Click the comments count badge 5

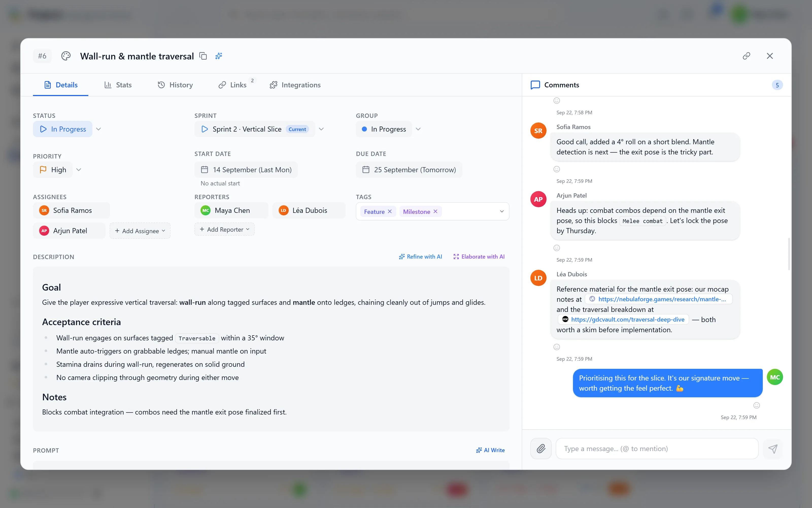(777, 85)
